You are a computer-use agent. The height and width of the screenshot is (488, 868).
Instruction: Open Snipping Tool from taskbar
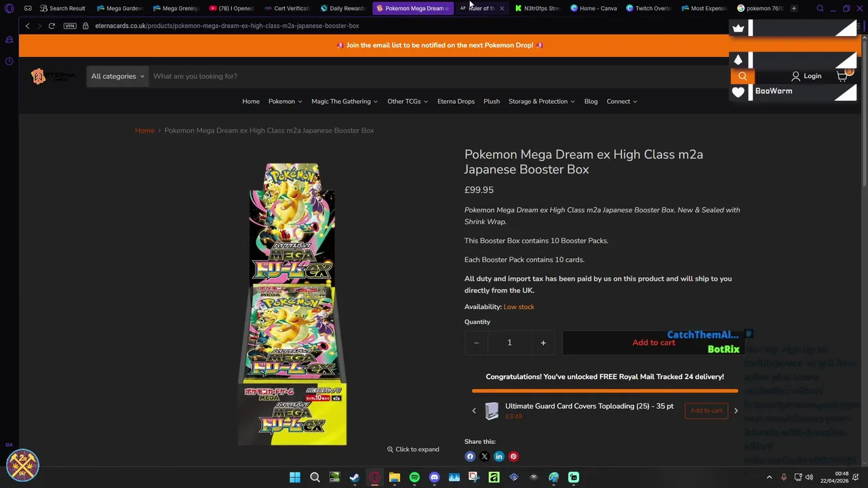473,477
